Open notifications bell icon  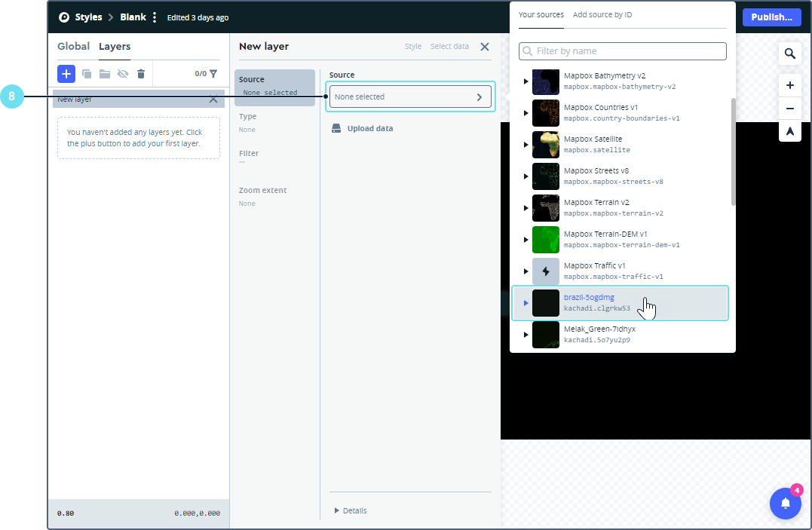(x=785, y=503)
